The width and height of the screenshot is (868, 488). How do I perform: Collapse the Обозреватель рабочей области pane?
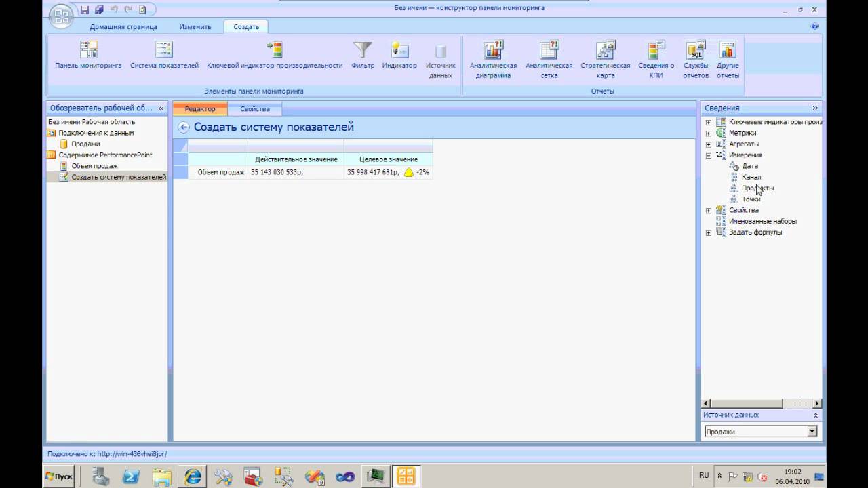click(161, 108)
